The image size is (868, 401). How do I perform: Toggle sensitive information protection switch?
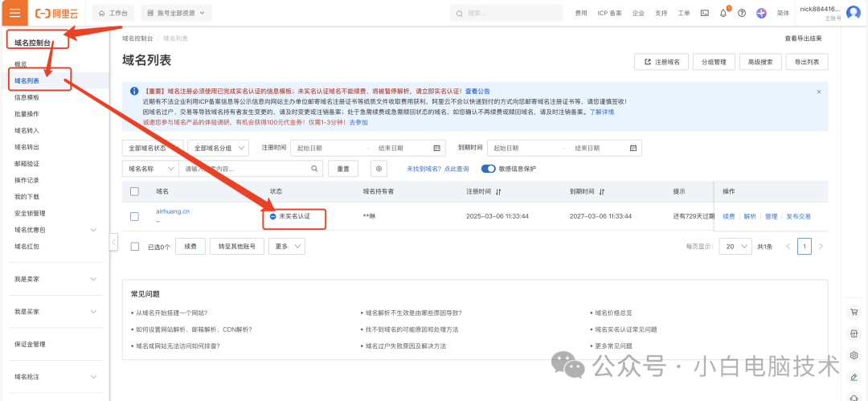tap(488, 169)
